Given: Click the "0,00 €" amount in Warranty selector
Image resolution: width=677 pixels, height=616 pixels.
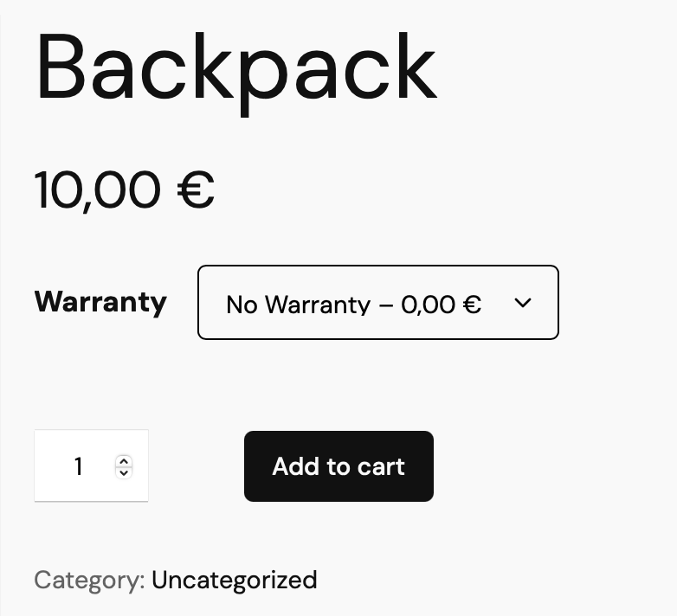Looking at the screenshot, I should click(x=441, y=305).
